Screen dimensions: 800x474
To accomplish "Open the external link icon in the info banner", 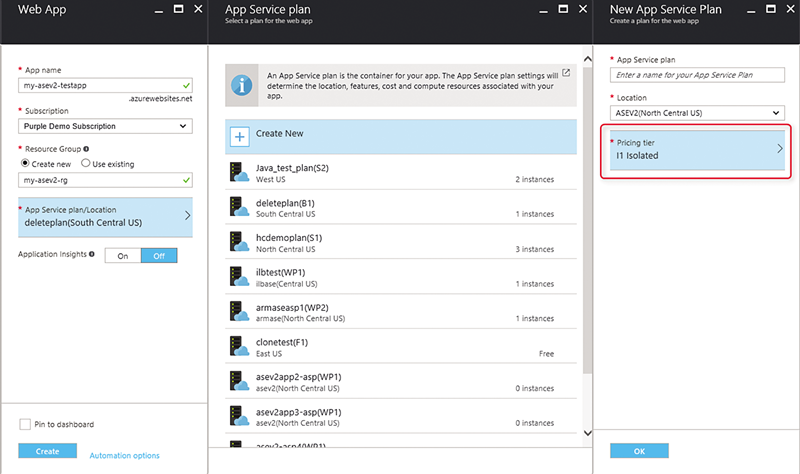I will click(x=566, y=72).
